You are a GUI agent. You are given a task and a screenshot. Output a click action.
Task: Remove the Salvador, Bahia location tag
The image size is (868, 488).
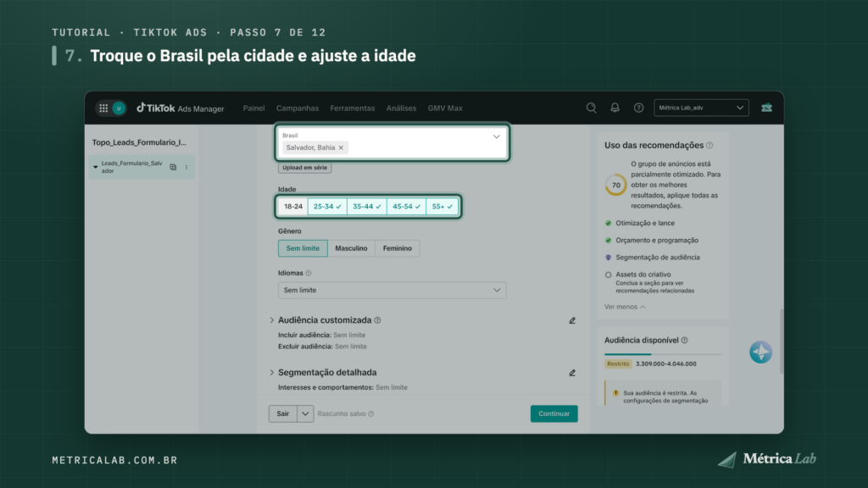[341, 147]
